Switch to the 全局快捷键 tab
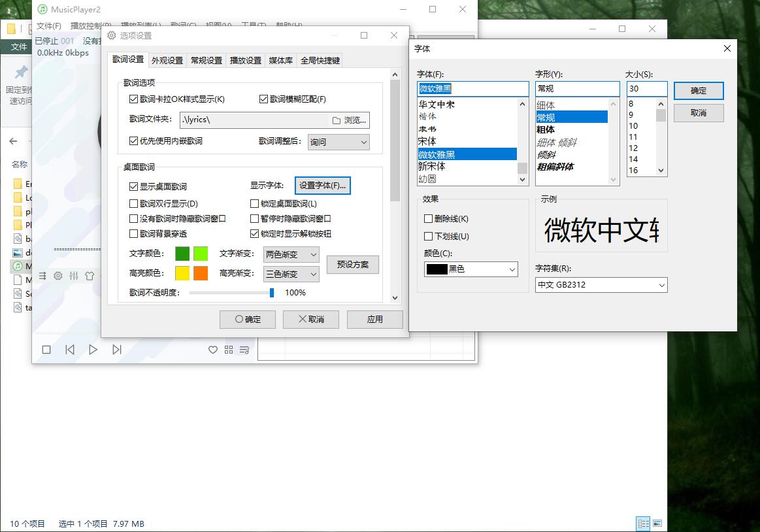The image size is (760, 532). [x=320, y=60]
